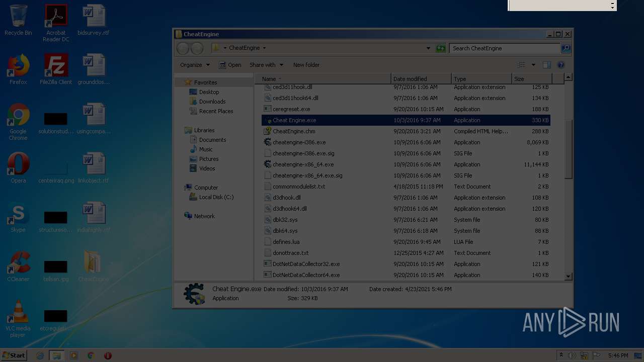Refresh the CheatEngine folder view

441,48
